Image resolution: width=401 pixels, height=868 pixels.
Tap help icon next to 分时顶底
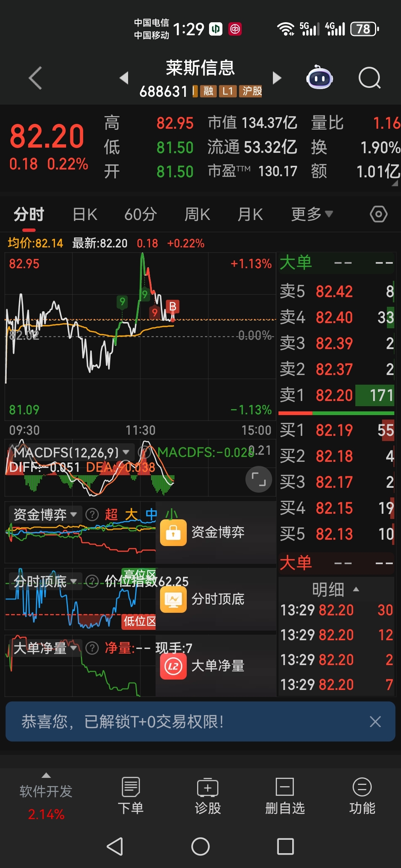coord(92,581)
